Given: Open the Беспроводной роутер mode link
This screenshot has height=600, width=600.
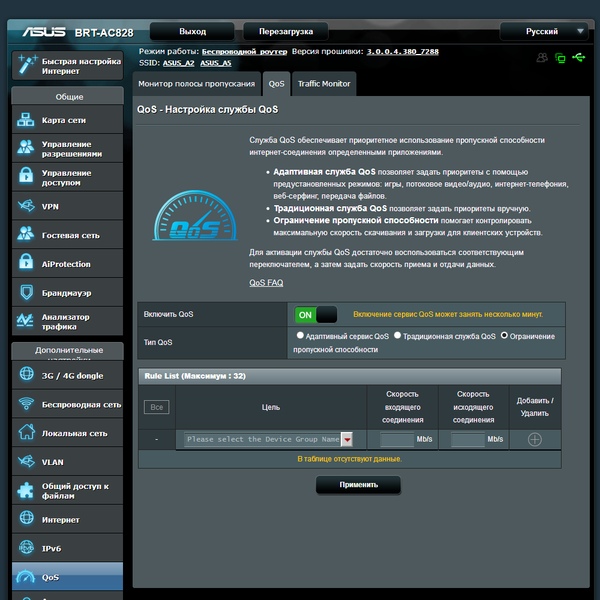Looking at the screenshot, I should pyautogui.click(x=244, y=52).
